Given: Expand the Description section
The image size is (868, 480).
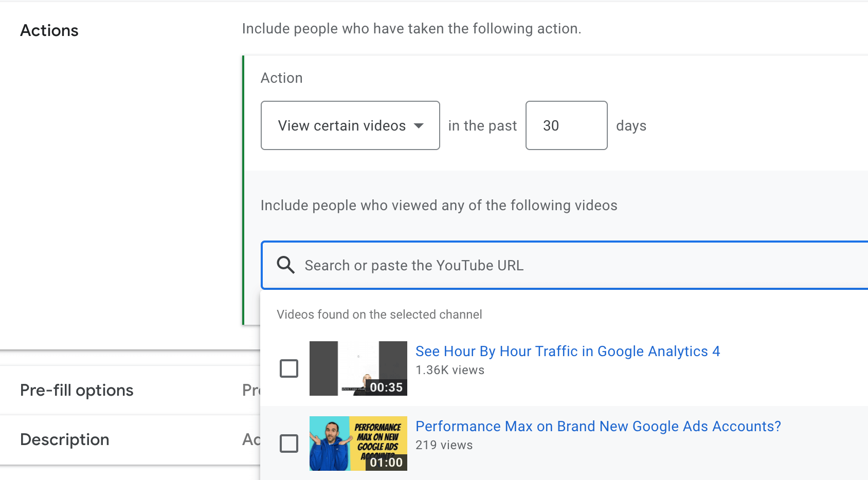Looking at the screenshot, I should click(x=65, y=440).
